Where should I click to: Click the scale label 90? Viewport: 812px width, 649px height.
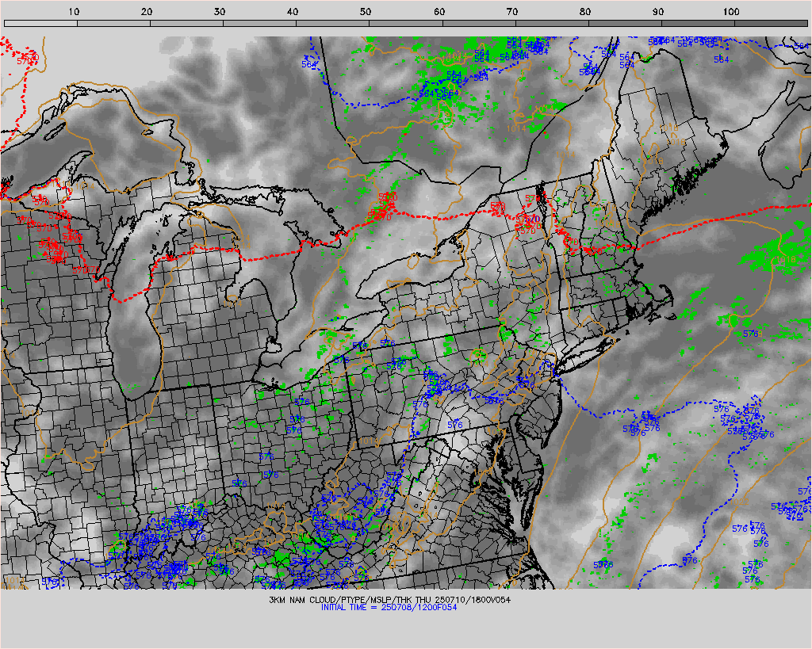[658, 12]
